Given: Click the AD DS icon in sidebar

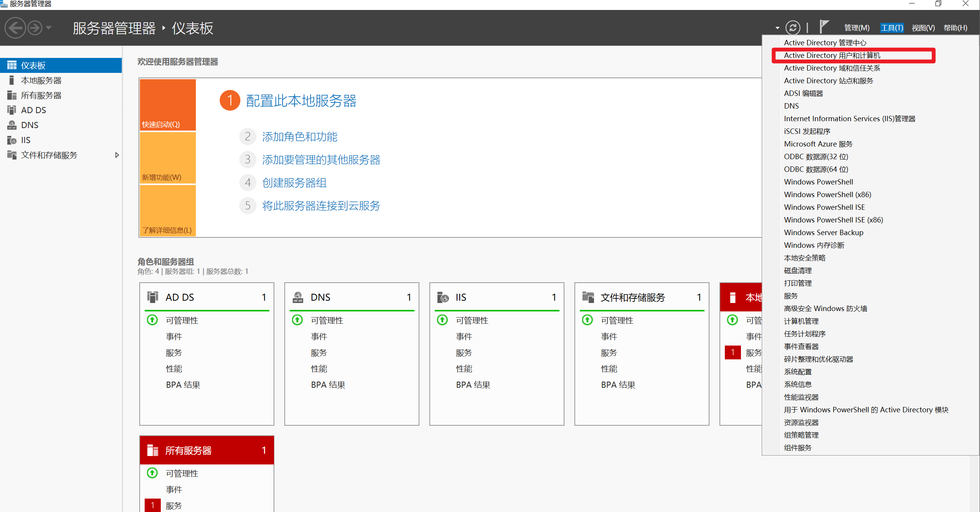Looking at the screenshot, I should pyautogui.click(x=12, y=110).
